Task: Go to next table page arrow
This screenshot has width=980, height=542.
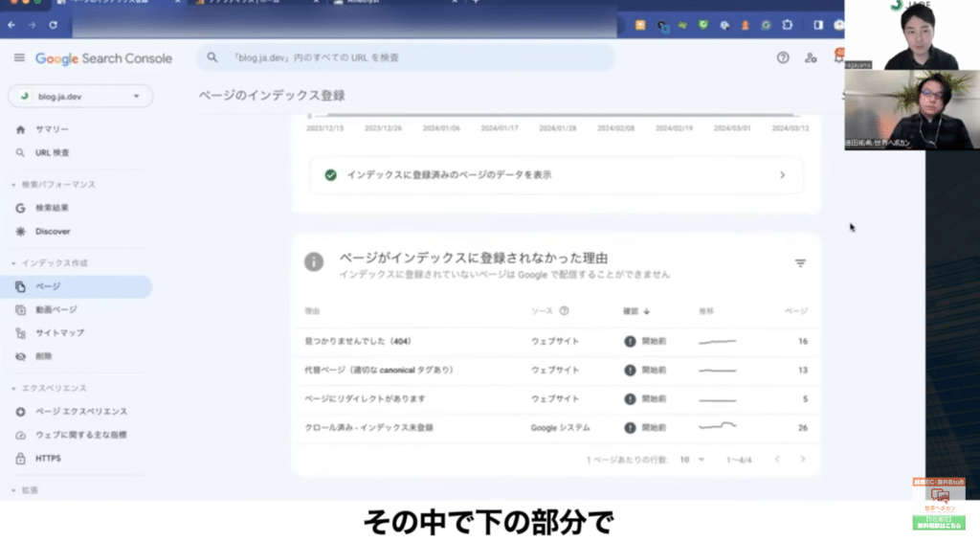Action: tap(803, 460)
